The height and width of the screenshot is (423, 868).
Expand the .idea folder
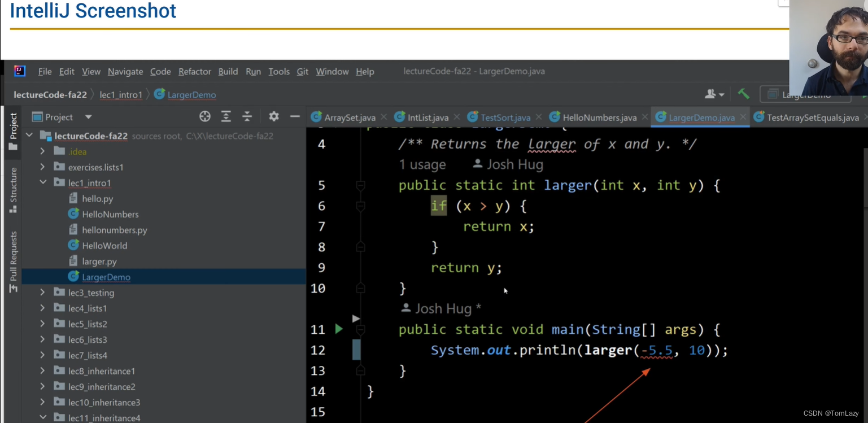tap(42, 151)
